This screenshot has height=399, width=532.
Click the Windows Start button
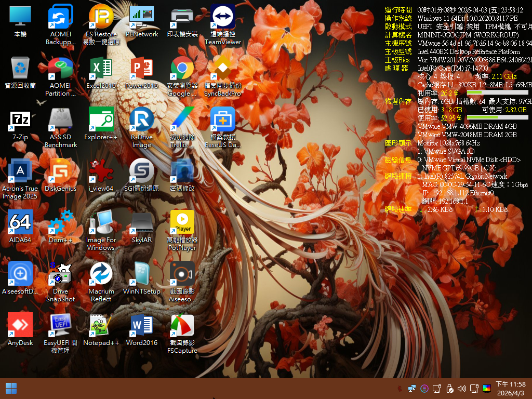[x=11, y=388]
